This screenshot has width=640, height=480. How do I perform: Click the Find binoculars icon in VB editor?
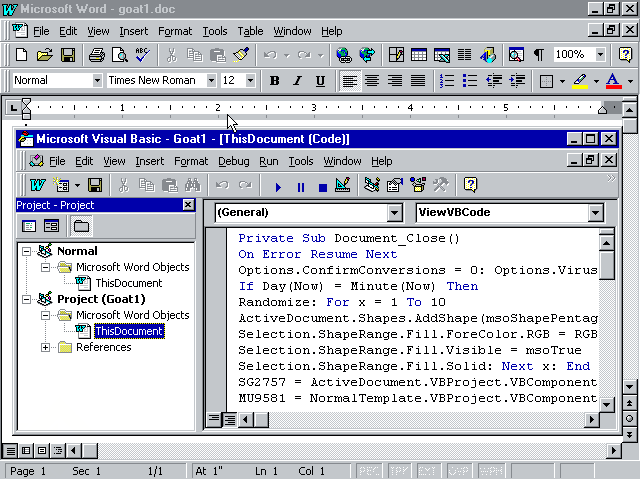coord(193,185)
